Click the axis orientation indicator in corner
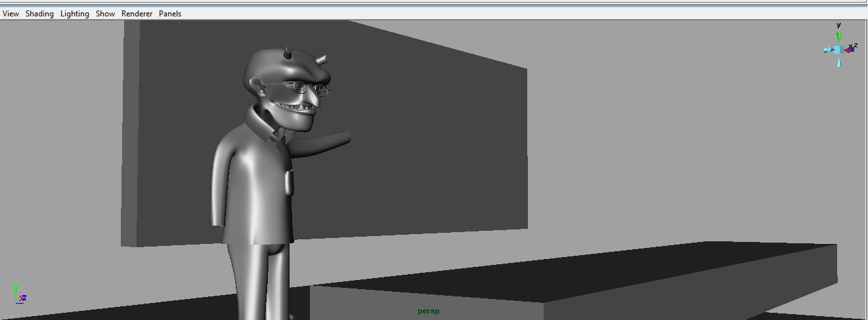 (20, 294)
